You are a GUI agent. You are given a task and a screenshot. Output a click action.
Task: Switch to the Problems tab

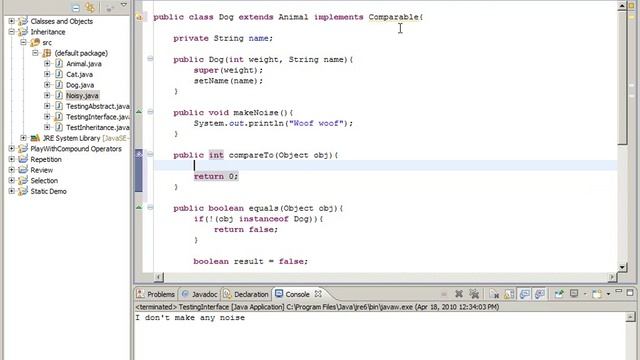click(156, 294)
